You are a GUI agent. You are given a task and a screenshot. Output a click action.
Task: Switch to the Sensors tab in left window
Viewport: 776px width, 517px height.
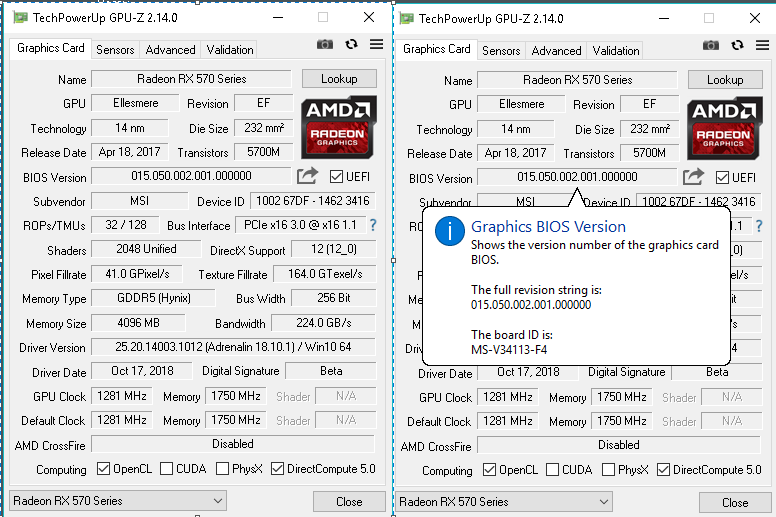115,49
